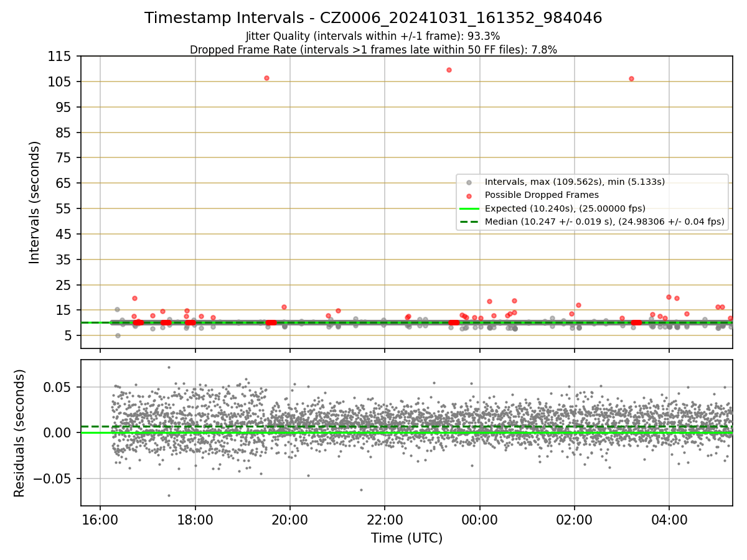Click the red outlier point after 03:00 near 106 seconds
This screenshot has height=560, width=747.
point(631,78)
